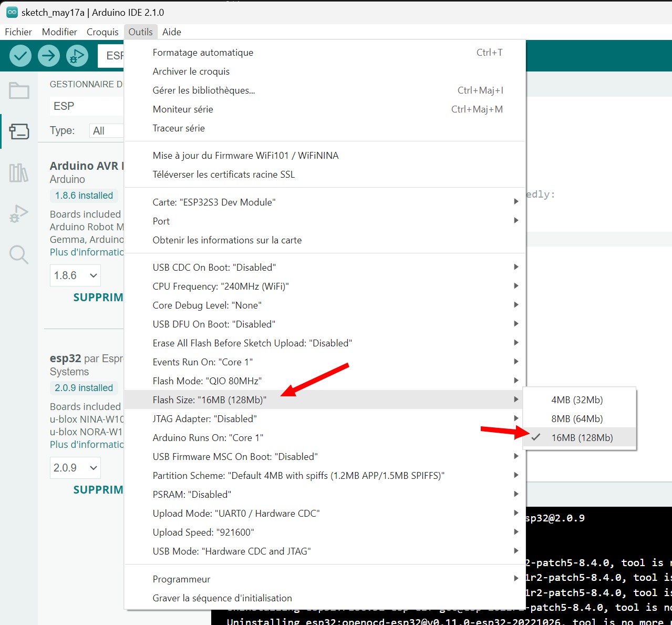Open Traceur série
The image size is (672, 625).
325,128
